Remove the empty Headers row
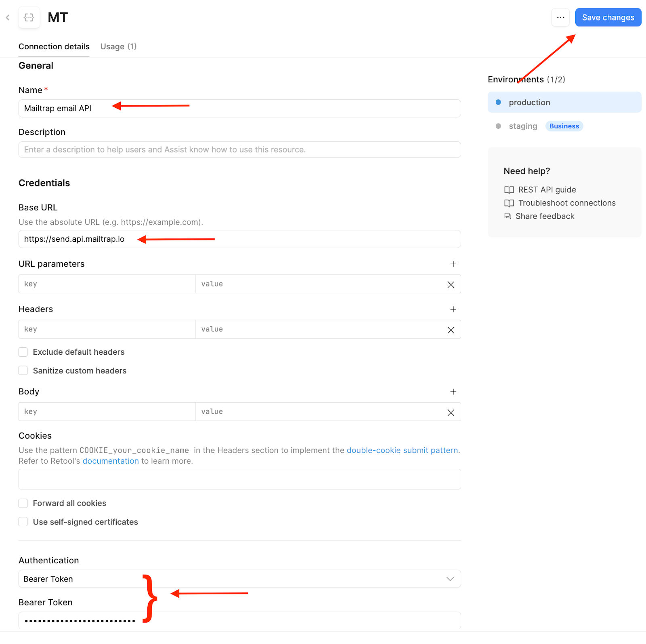The height and width of the screenshot is (644, 646). (x=451, y=329)
